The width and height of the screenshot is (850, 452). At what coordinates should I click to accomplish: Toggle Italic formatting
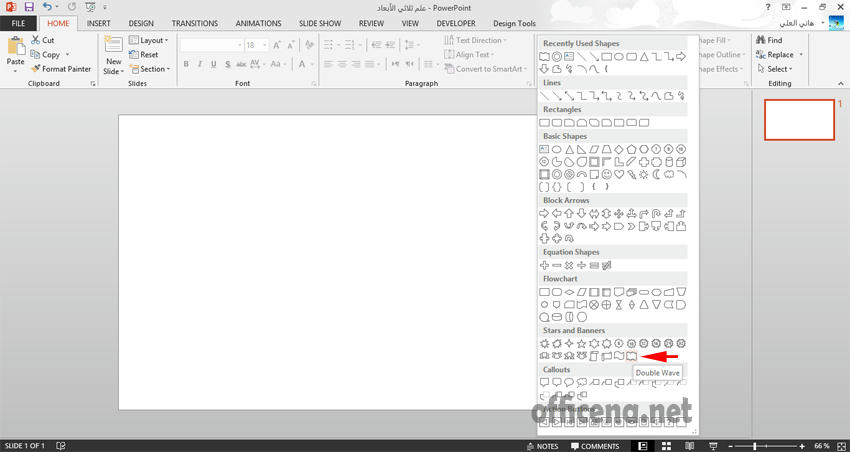pos(200,64)
